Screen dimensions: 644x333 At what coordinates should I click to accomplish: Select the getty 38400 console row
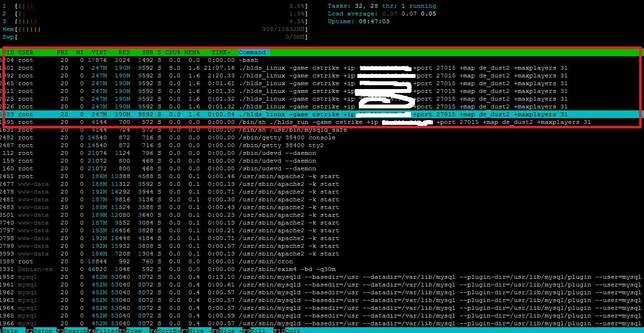[x=322, y=137]
